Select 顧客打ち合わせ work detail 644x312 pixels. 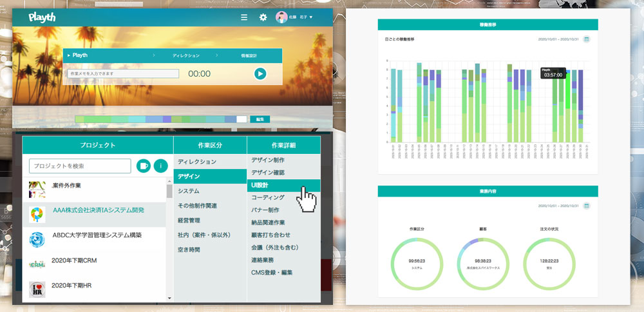[283, 235]
